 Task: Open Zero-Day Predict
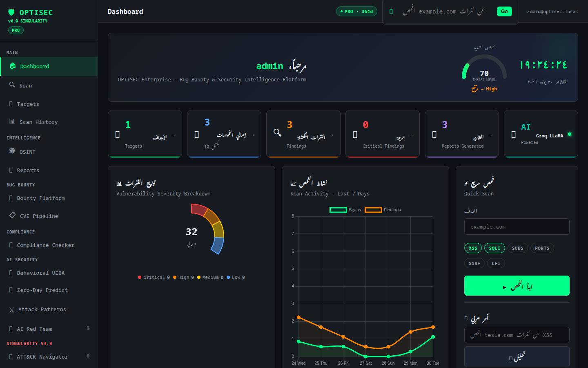[x=49, y=290]
